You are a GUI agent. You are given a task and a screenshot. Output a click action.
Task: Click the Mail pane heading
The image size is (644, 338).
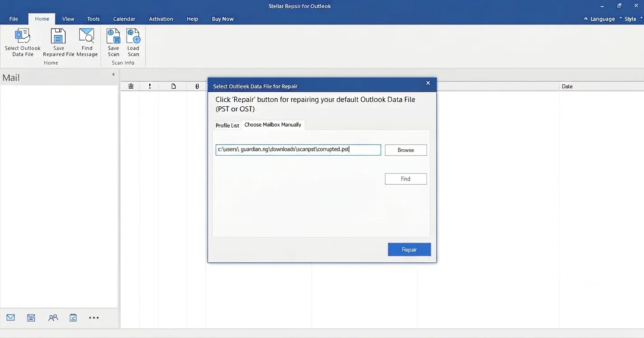(x=11, y=78)
